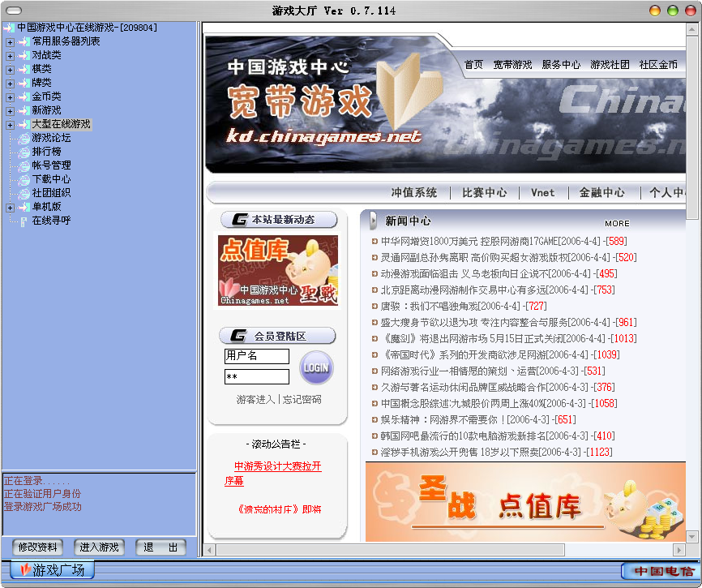
Task: Click the horizontal scrollbar right arrow
Action: (679, 550)
